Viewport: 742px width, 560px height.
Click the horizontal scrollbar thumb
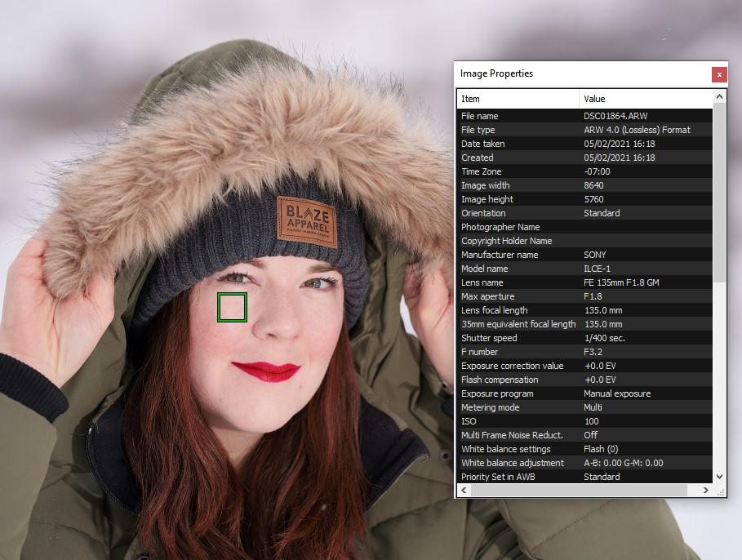(x=579, y=491)
